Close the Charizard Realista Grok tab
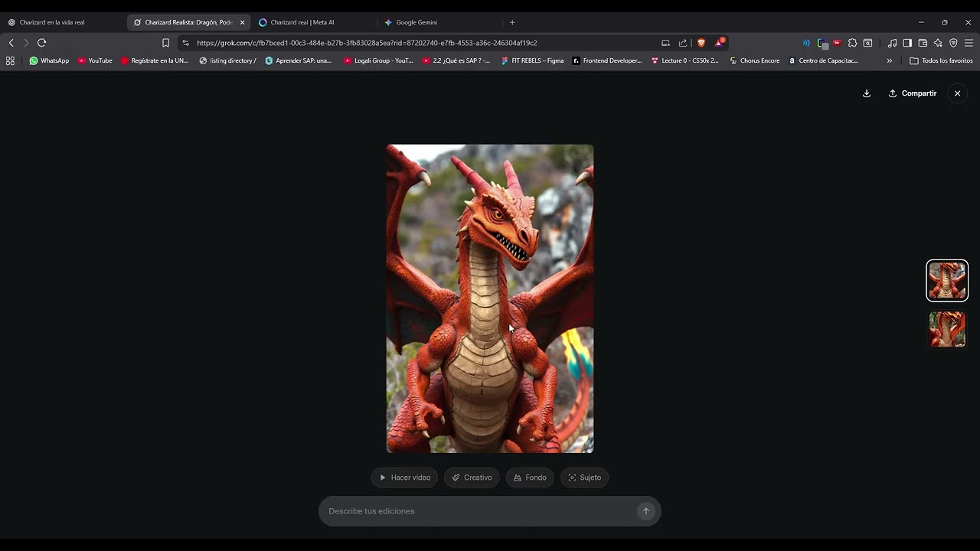Viewport: 980px width, 551px height. 242,22
